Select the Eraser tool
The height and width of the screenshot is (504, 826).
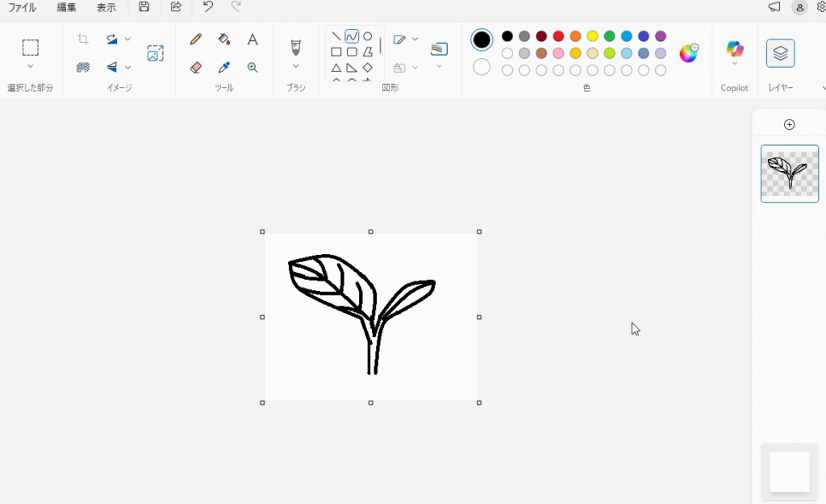[x=195, y=67]
